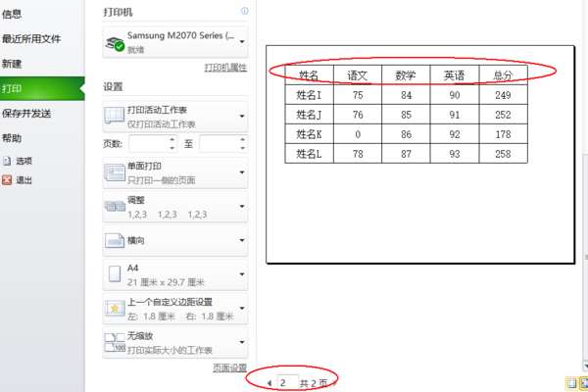Image resolution: width=588 pixels, height=392 pixels.
Task: Open the 帮助 menu item
Action: (x=12, y=138)
